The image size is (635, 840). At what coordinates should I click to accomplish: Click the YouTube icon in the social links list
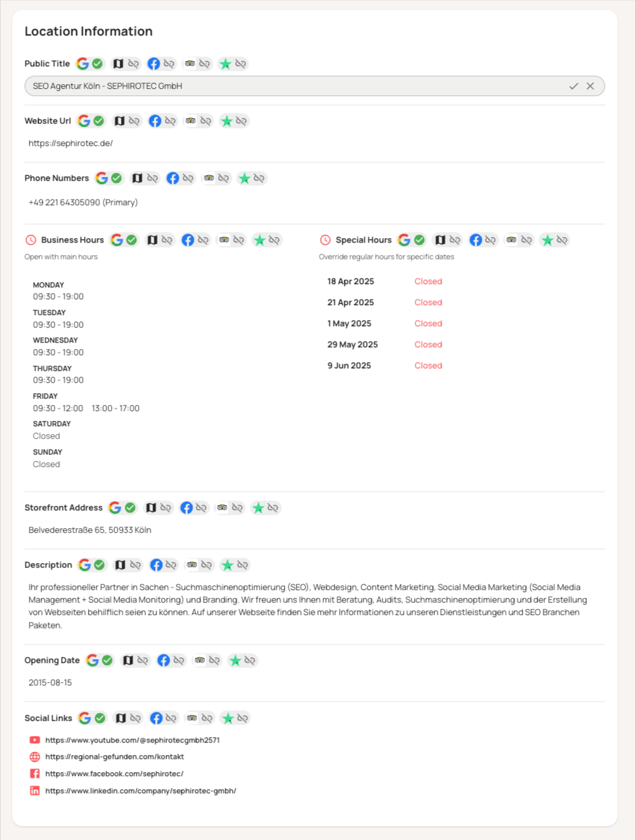[35, 740]
